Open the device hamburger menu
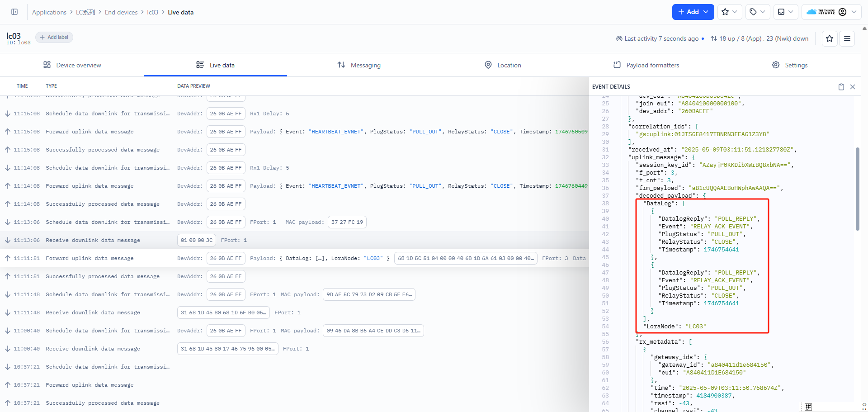Image resolution: width=868 pixels, height=412 pixels. pos(847,38)
